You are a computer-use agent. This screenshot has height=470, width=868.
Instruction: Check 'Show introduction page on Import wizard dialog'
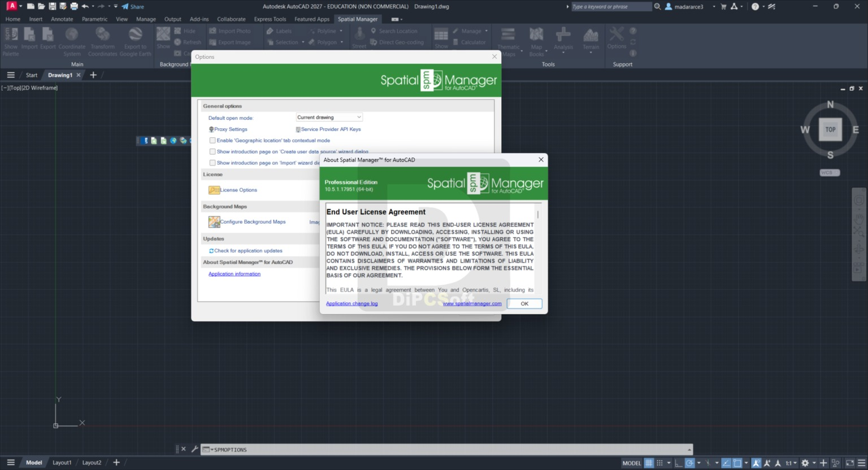[212, 163]
